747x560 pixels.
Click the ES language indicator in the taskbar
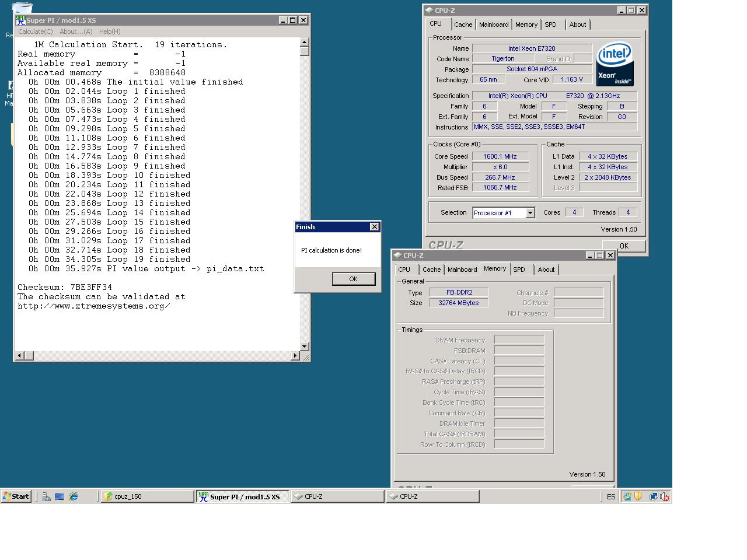pos(611,497)
